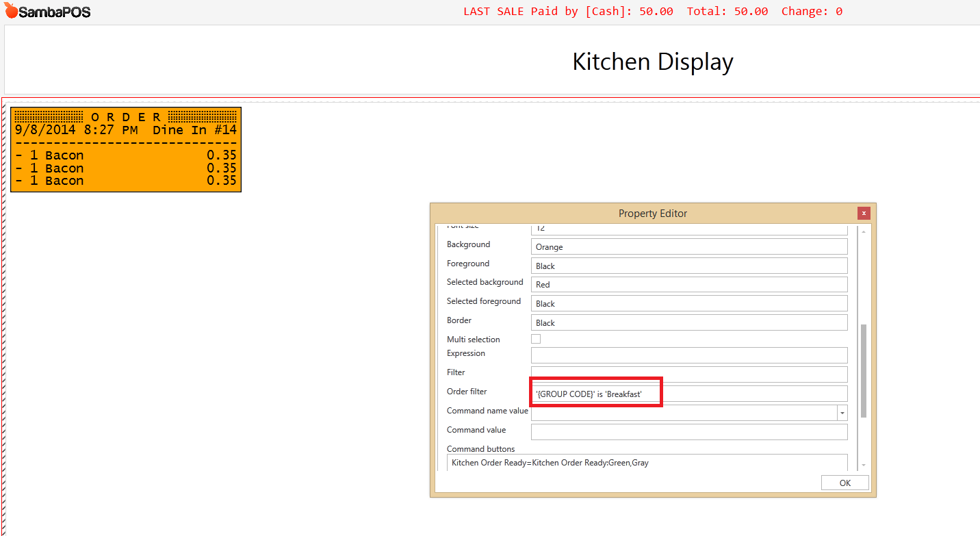Image resolution: width=980 pixels, height=536 pixels.
Task: Toggle the Multi selection checkbox
Action: [536, 339]
